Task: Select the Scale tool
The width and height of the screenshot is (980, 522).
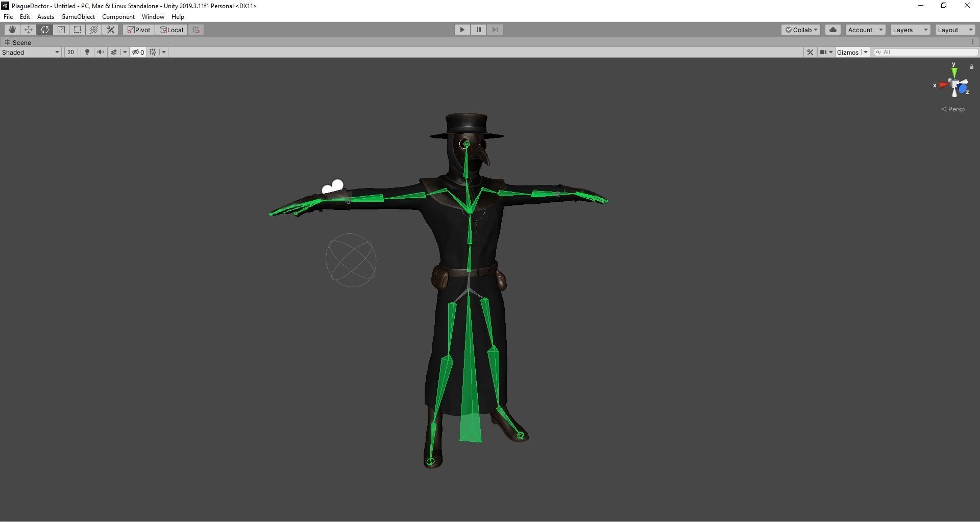Action: [x=61, y=30]
